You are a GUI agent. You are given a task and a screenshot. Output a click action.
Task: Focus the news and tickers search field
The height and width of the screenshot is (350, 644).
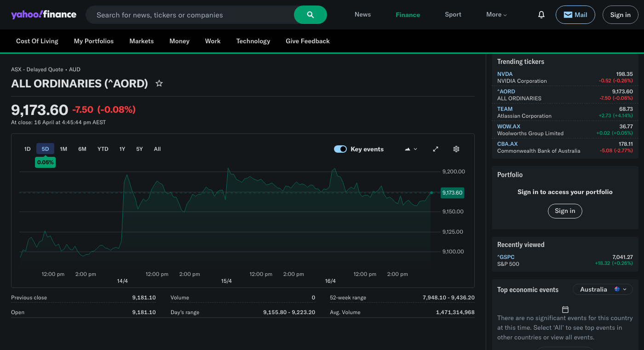pyautogui.click(x=193, y=15)
